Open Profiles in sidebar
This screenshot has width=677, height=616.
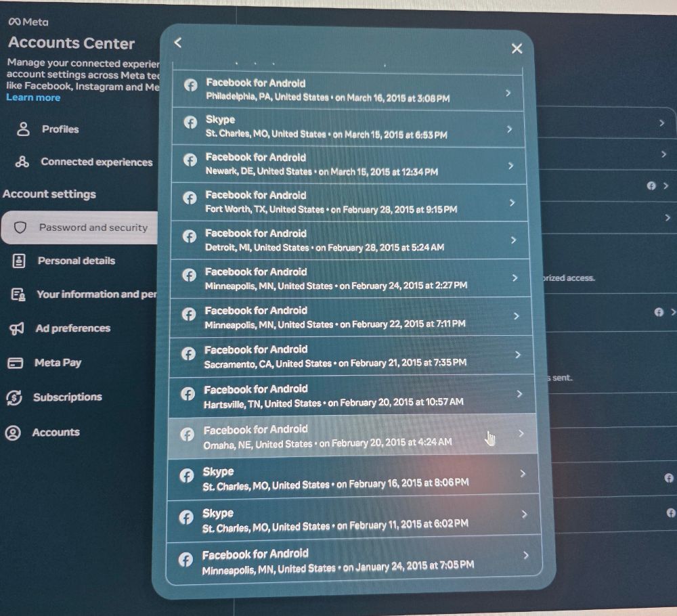click(x=60, y=129)
